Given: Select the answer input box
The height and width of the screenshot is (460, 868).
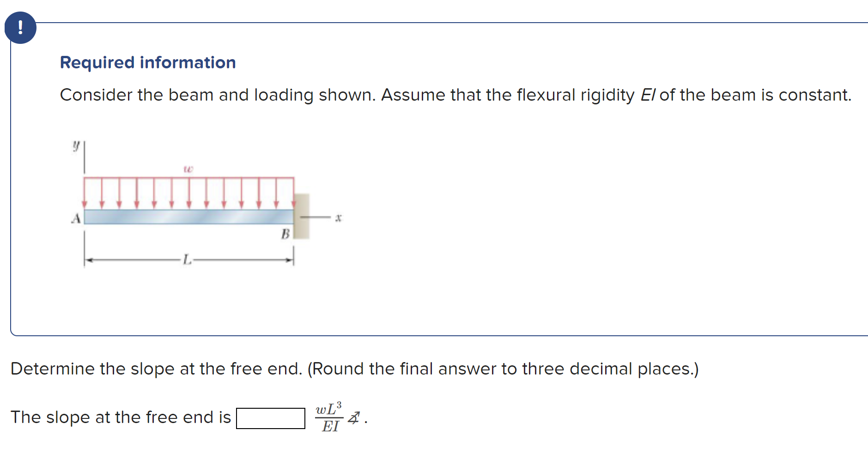Looking at the screenshot, I should (271, 417).
